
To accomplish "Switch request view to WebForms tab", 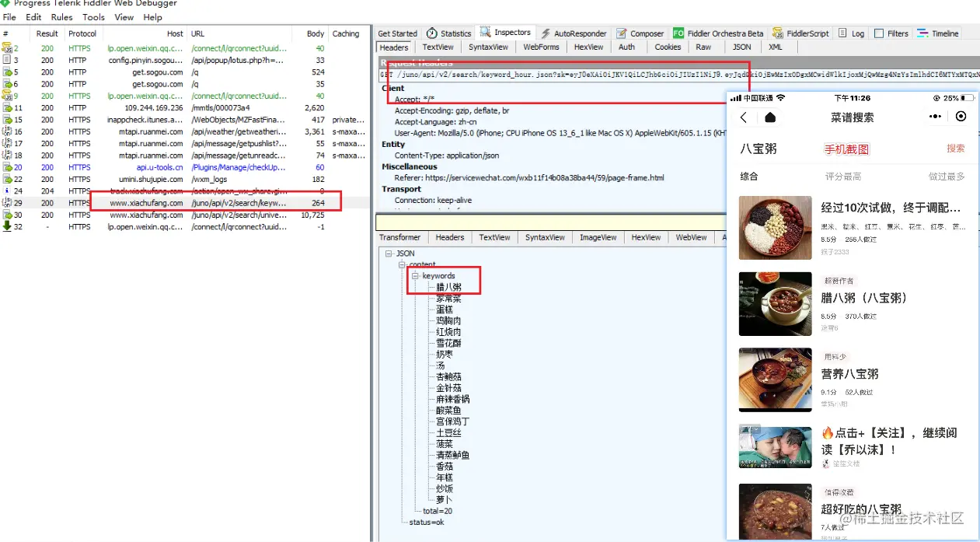I will click(541, 47).
